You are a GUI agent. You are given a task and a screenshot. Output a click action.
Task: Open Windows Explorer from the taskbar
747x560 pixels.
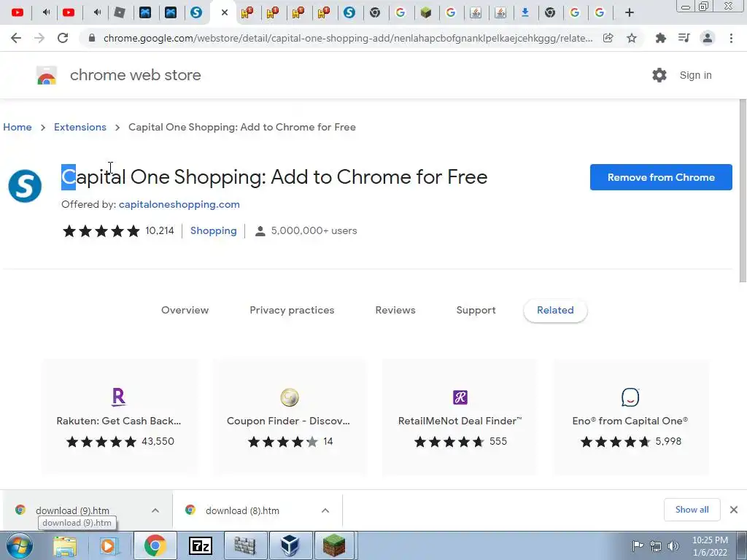pyautogui.click(x=65, y=546)
